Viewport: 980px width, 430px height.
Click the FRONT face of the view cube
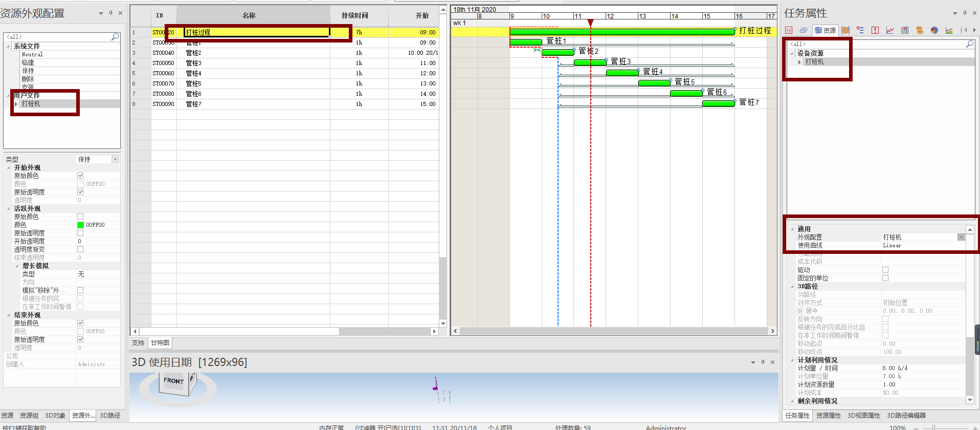point(173,381)
